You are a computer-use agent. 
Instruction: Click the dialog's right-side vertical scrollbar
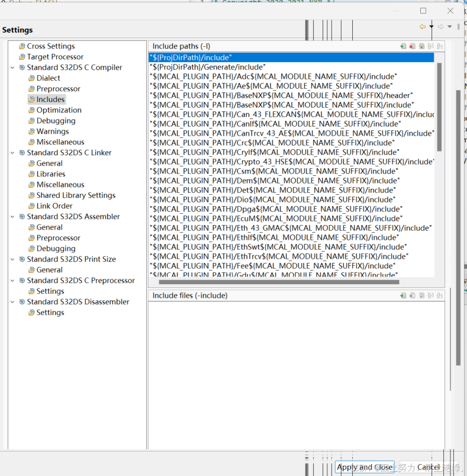click(x=458, y=228)
